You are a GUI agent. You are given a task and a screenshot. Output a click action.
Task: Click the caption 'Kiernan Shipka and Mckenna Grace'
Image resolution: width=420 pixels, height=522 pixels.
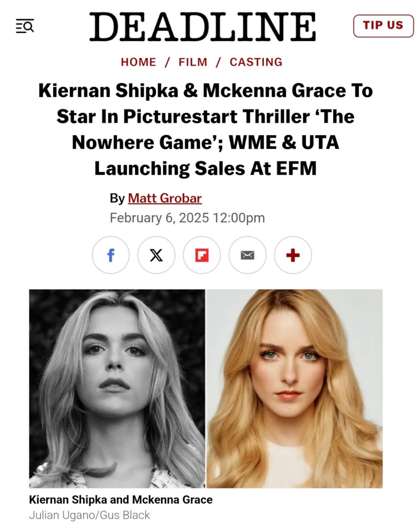pos(121,500)
